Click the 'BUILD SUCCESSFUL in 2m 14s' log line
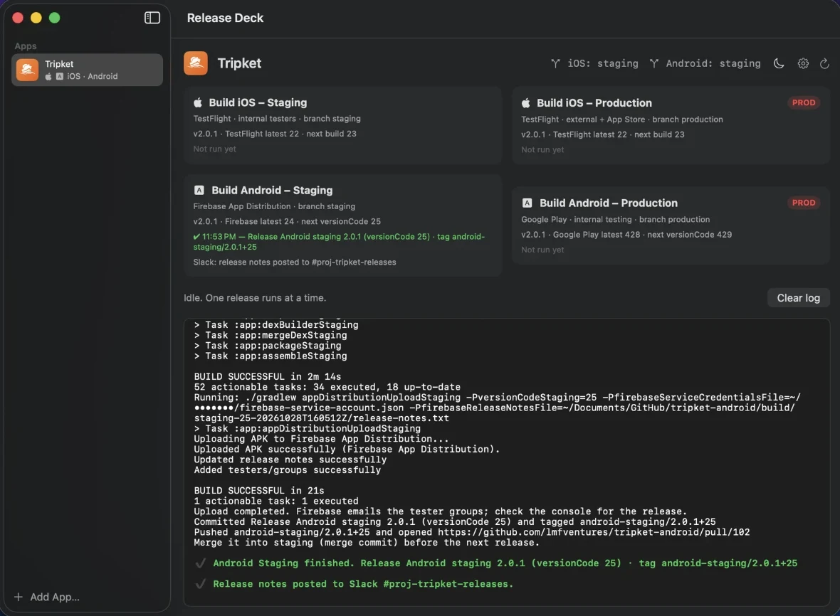The height and width of the screenshot is (616, 840). coord(268,376)
